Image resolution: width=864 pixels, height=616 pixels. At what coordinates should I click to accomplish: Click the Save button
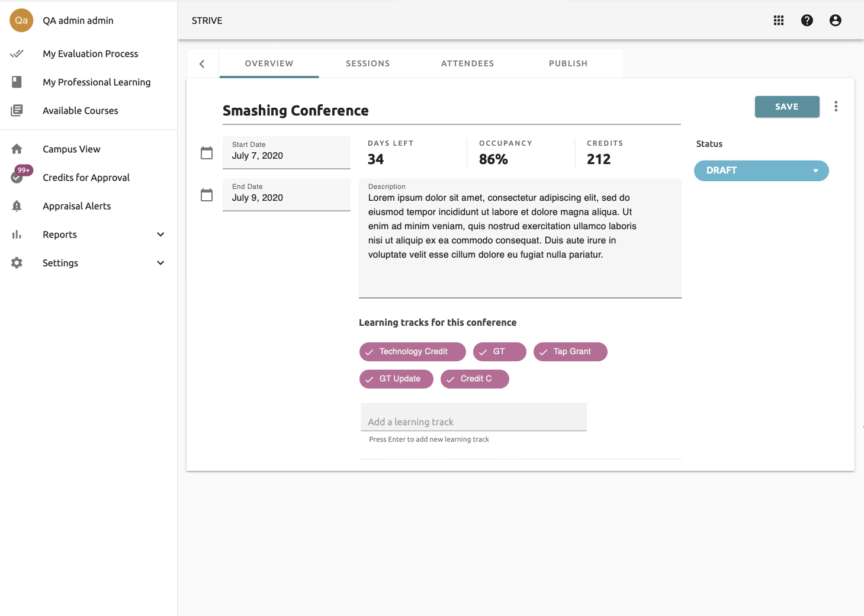pyautogui.click(x=786, y=107)
